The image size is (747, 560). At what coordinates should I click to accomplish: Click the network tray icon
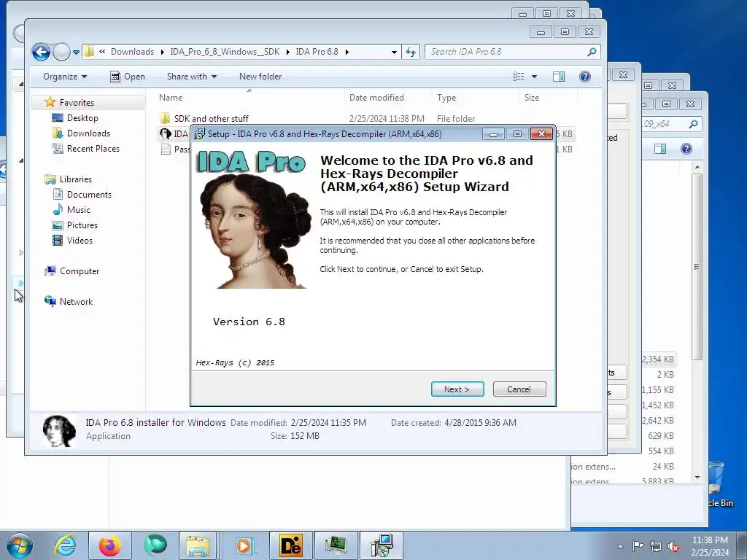[656, 547]
